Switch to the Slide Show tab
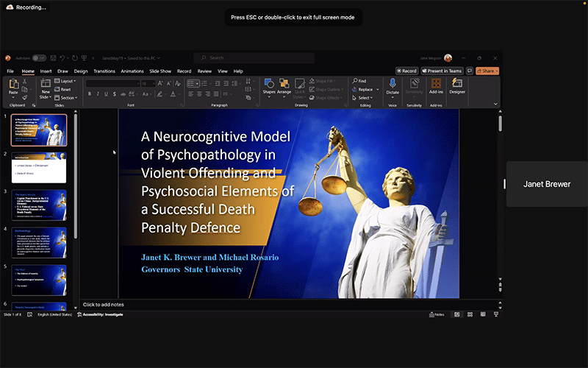The image size is (588, 368). coord(159,71)
